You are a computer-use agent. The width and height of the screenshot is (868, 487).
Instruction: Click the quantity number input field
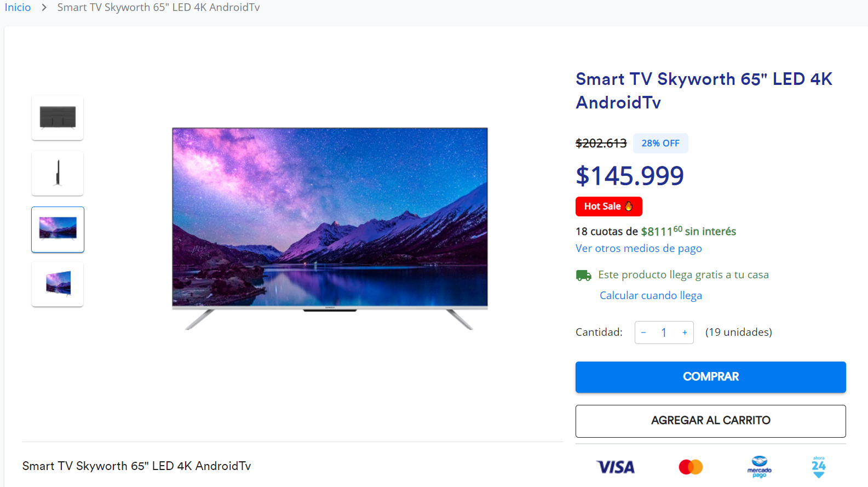(664, 333)
